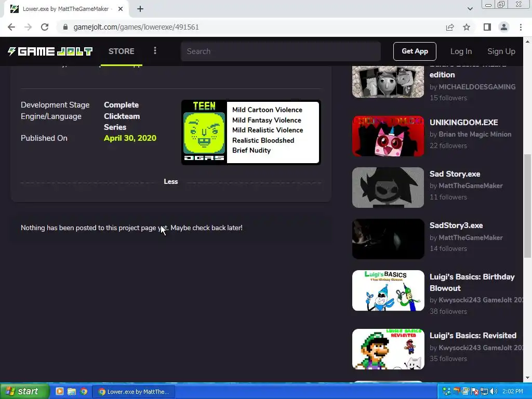Click the red X security shield tray icon
532x399 pixels.
pyautogui.click(x=475, y=392)
